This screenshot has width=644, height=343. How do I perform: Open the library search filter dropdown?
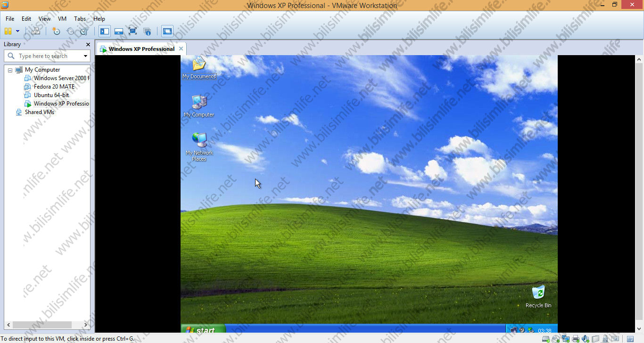point(85,56)
